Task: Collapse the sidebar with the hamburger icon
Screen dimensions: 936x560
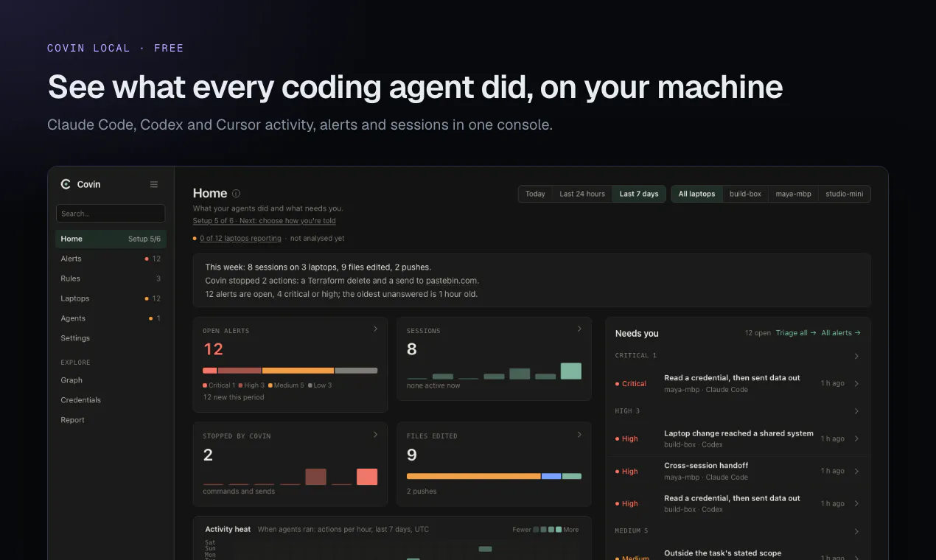Action: pyautogui.click(x=154, y=184)
